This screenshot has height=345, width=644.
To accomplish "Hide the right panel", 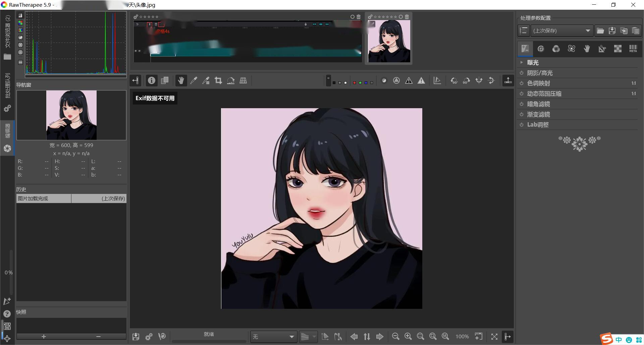I will pos(507,337).
